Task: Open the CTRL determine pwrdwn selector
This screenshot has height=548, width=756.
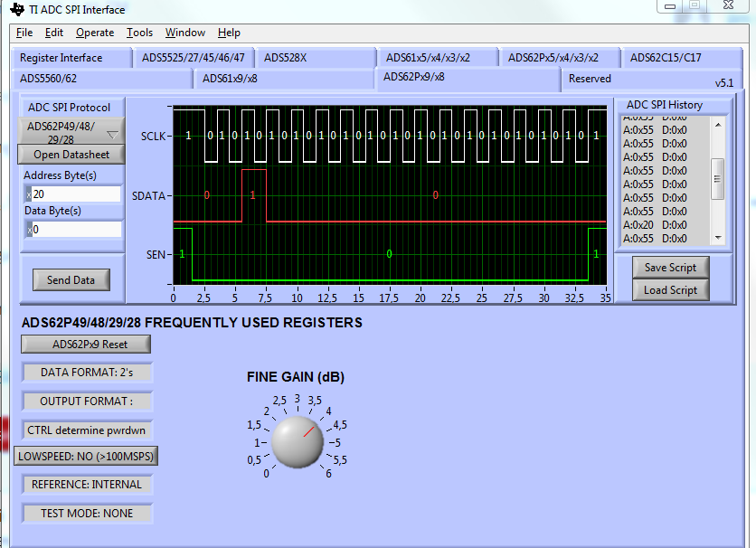Action: click(x=86, y=430)
